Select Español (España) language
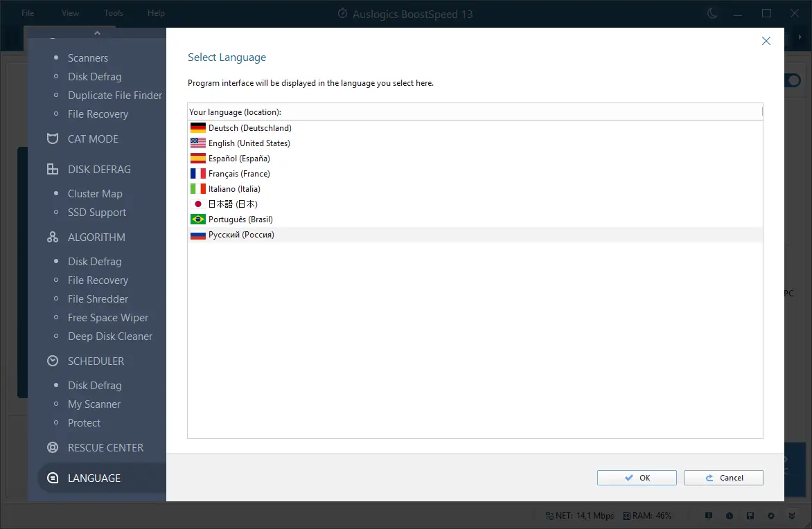The width and height of the screenshot is (812, 529). pyautogui.click(x=475, y=159)
